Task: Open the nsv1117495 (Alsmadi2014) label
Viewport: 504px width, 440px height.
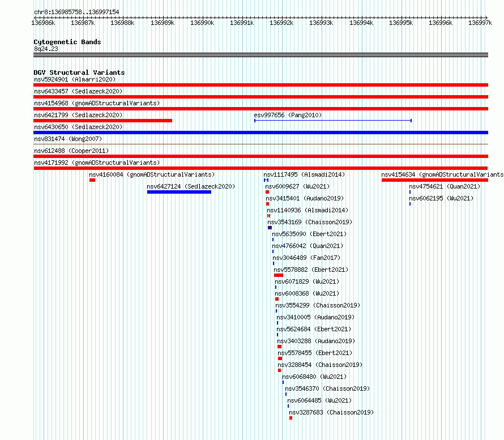Action: click(x=304, y=174)
